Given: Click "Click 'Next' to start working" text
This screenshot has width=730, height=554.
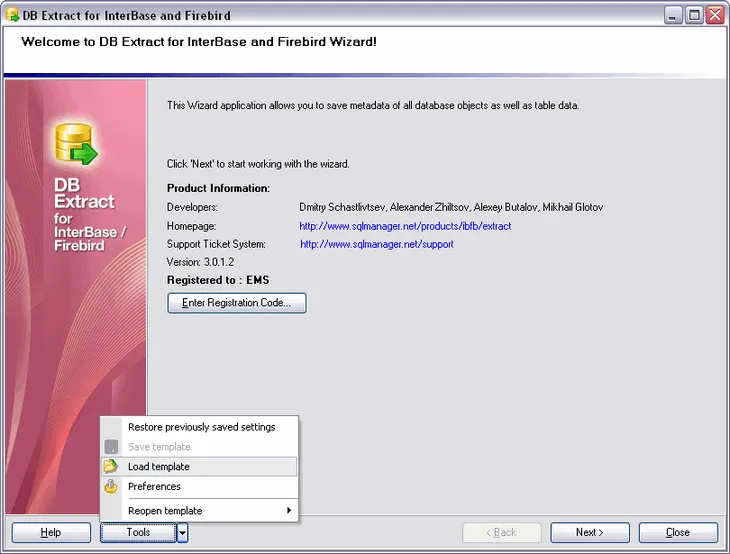Looking at the screenshot, I should 258,164.
